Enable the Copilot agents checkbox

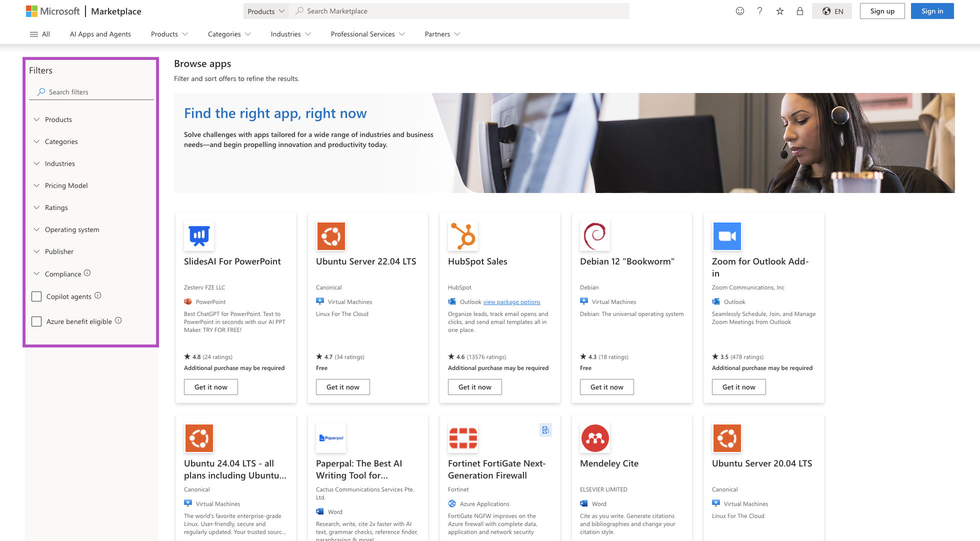click(x=36, y=296)
